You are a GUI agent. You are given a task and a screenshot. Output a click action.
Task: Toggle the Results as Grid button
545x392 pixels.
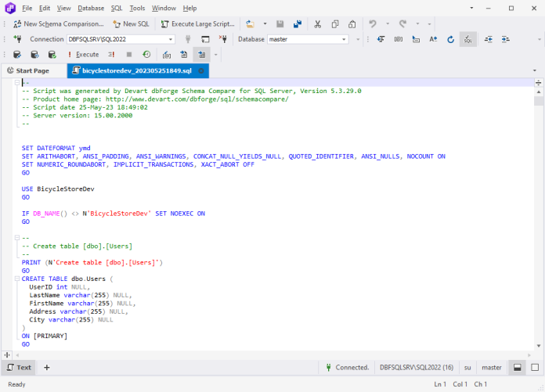coord(201,55)
